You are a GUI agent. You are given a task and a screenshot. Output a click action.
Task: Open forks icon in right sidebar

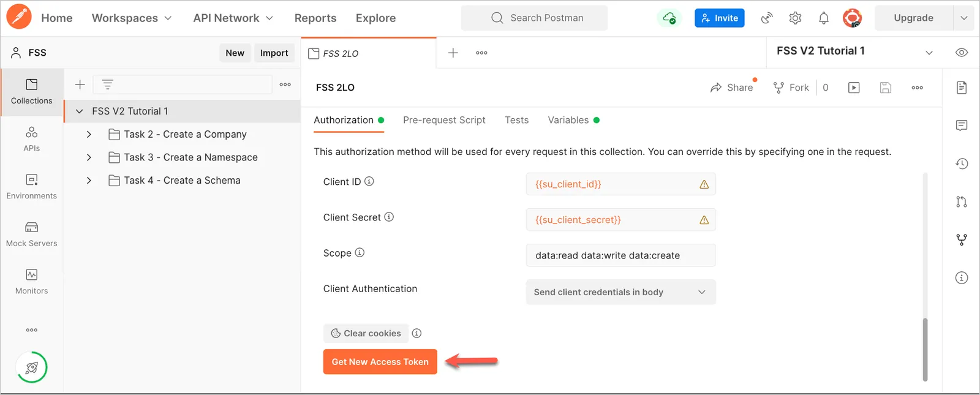pos(962,239)
